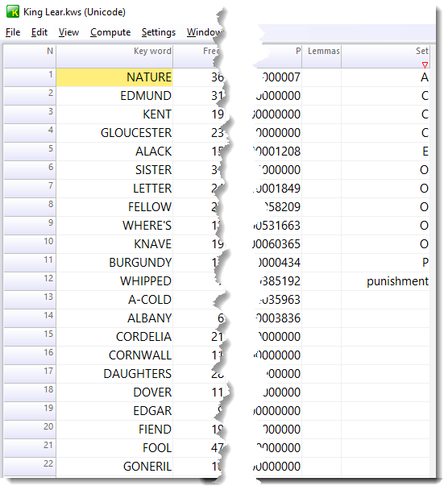Select the FOOL key word cell
The width and height of the screenshot is (448, 490).
tap(114, 448)
